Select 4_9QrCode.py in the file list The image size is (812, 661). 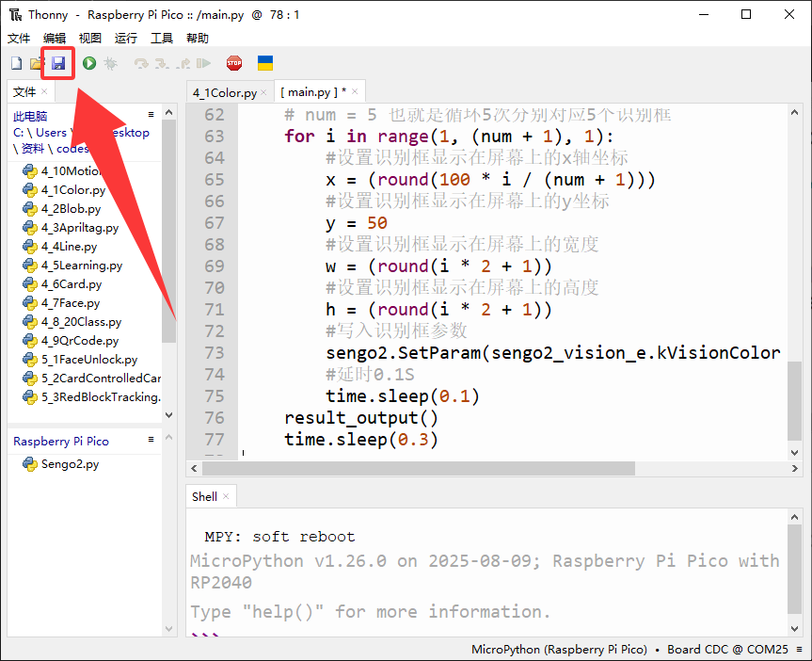(x=80, y=341)
